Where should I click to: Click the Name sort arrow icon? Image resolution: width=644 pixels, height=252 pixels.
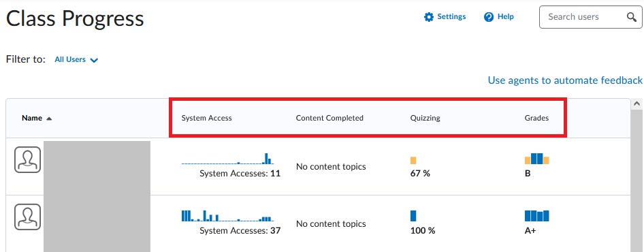coord(49,119)
